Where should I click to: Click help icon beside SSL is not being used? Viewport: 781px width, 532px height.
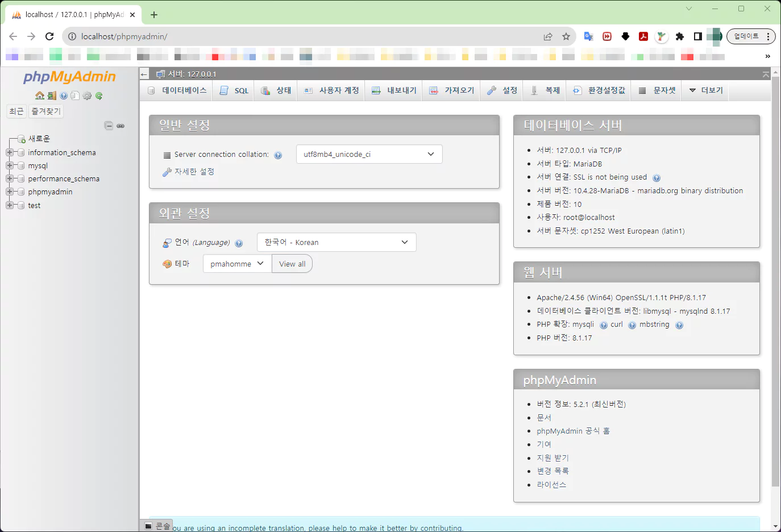[x=657, y=178]
